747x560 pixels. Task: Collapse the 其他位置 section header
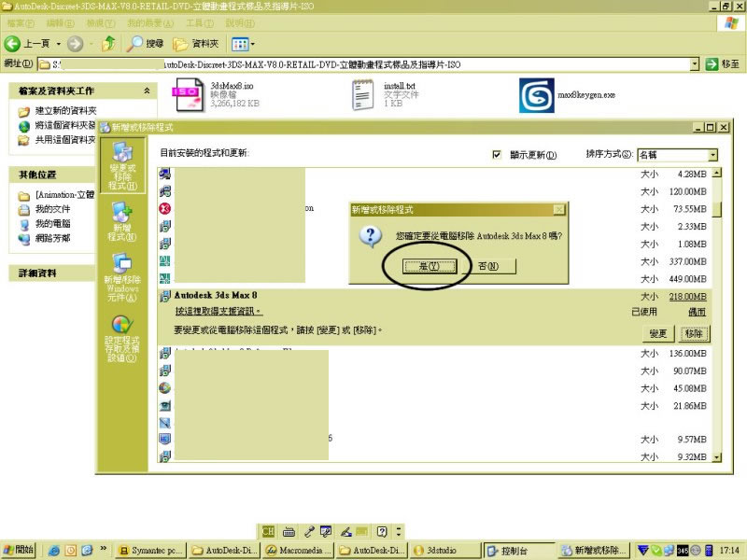[x=52, y=175]
